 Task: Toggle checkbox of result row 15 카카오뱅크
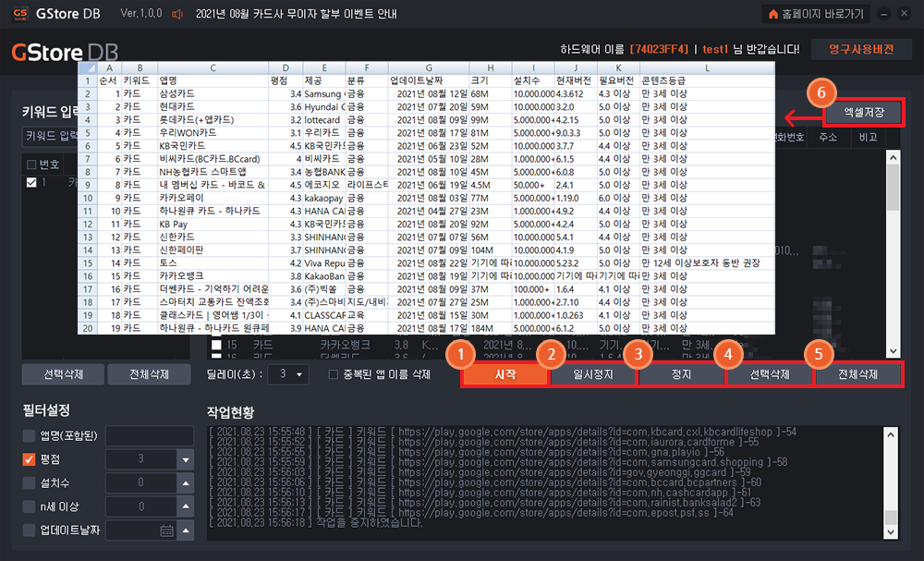point(216,344)
